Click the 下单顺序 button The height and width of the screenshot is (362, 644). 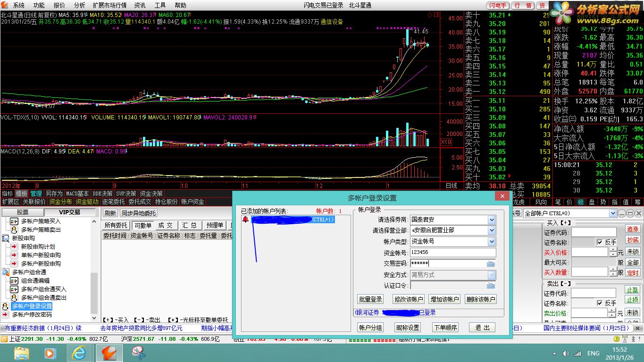tap(445, 328)
